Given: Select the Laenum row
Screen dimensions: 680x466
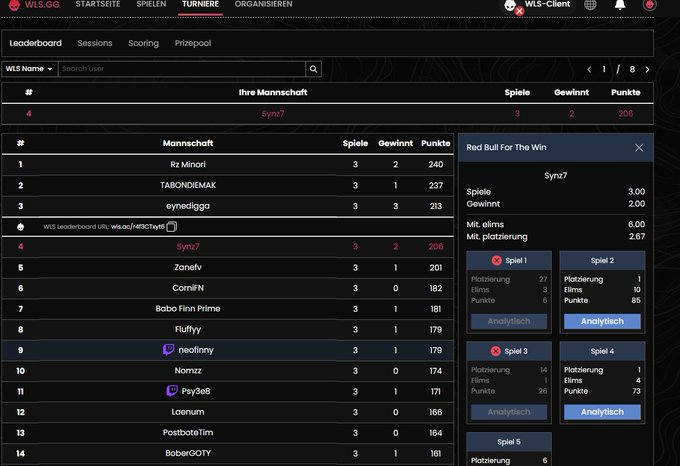Looking at the screenshot, I should click(228, 412).
